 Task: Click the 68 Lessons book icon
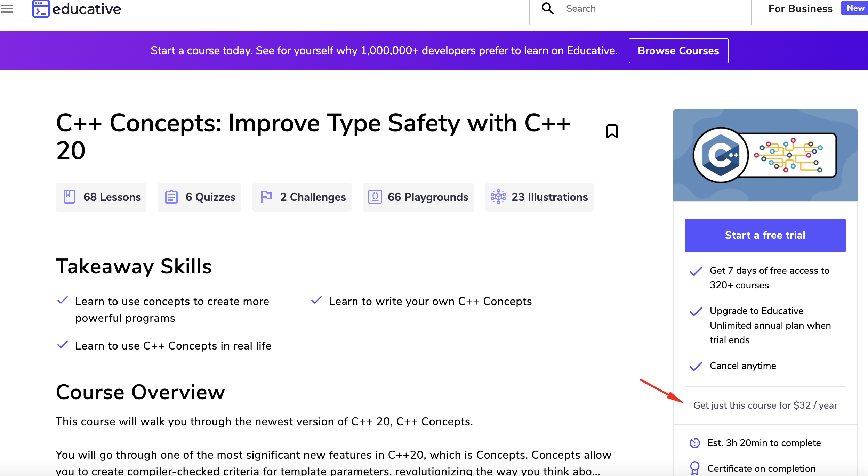point(70,197)
